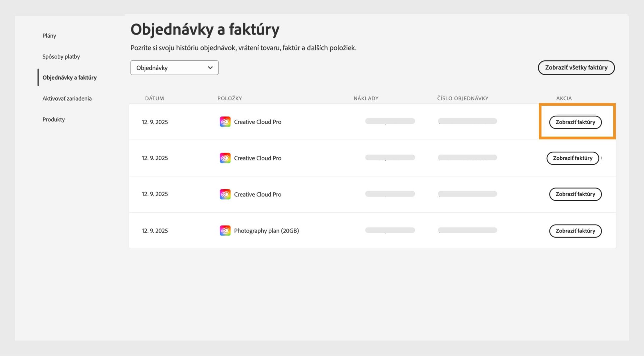644x356 pixels.
Task: Open Produkty in the sidebar
Action: pyautogui.click(x=54, y=119)
